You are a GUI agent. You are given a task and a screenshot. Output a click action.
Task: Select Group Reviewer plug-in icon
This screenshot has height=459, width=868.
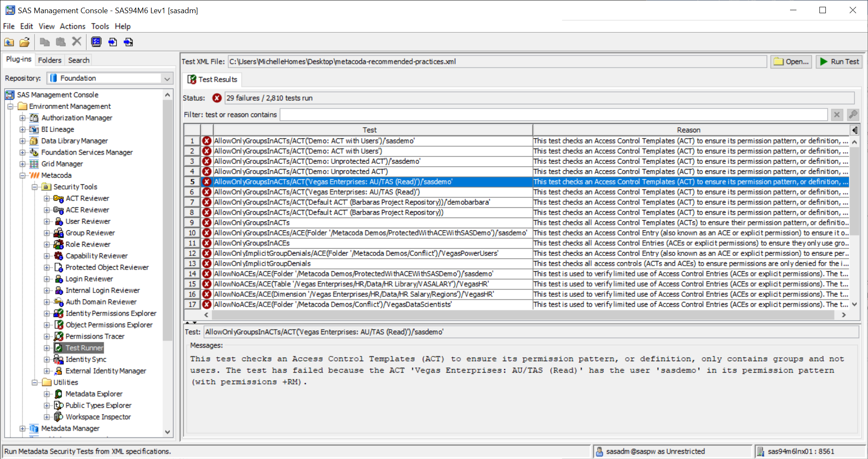(x=58, y=233)
